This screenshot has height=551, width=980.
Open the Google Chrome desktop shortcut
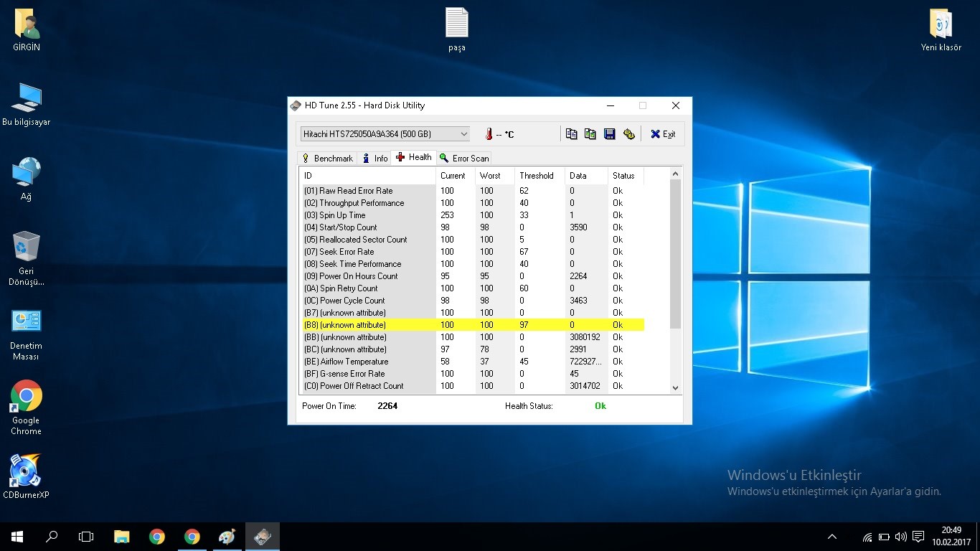[x=27, y=408]
